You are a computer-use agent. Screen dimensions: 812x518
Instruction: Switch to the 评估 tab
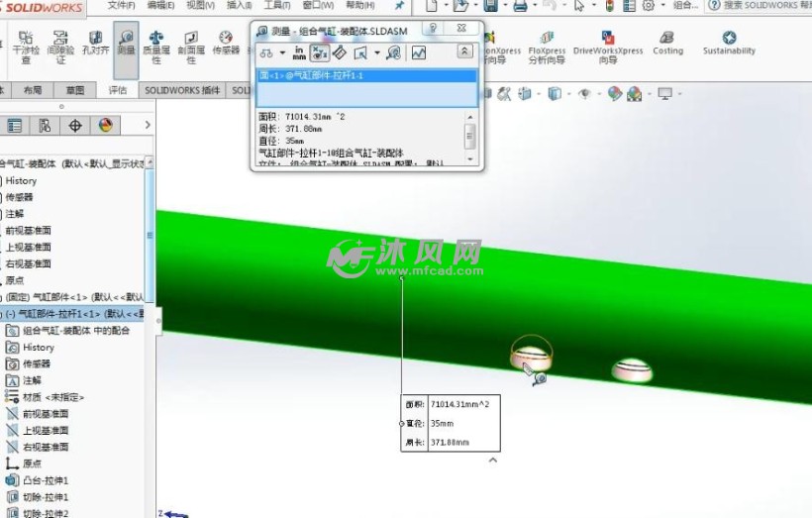coord(118,90)
